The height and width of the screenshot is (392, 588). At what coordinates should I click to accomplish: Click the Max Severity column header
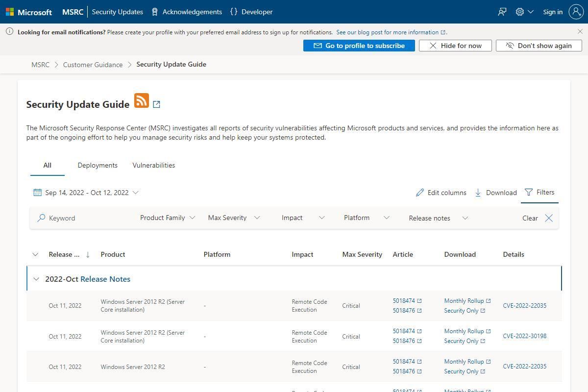pos(362,254)
